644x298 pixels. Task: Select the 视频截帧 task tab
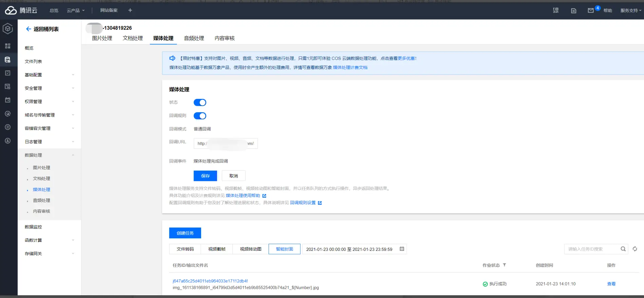pyautogui.click(x=217, y=249)
